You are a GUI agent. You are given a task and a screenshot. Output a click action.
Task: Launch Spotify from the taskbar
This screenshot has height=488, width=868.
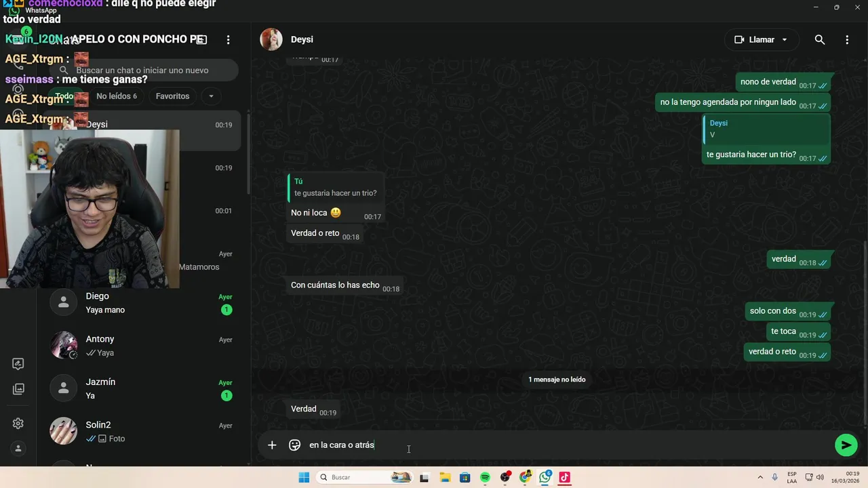[x=485, y=477]
